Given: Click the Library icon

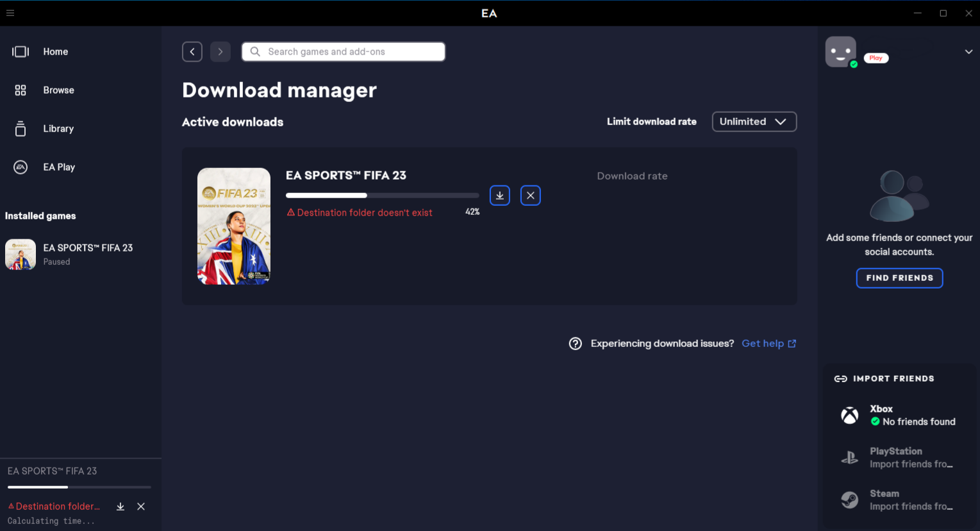Looking at the screenshot, I should (x=21, y=128).
